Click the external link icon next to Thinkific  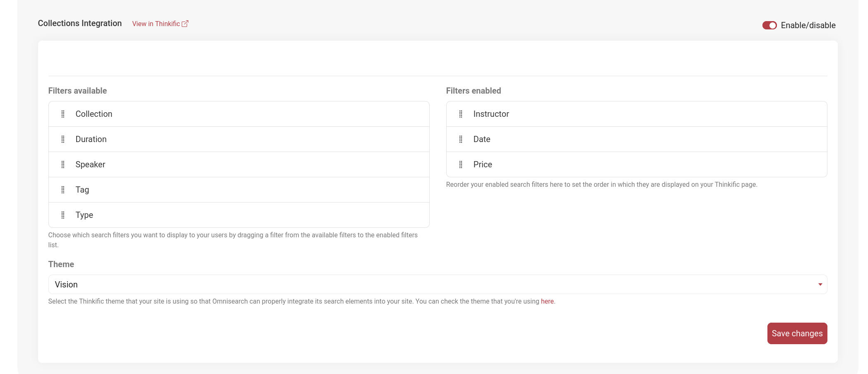[185, 24]
